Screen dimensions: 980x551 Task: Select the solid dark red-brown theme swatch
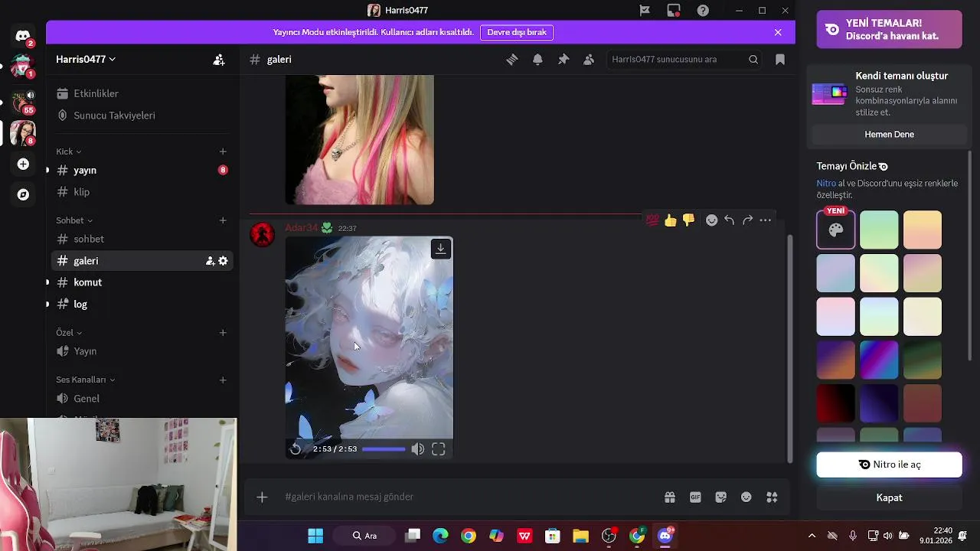coord(923,403)
